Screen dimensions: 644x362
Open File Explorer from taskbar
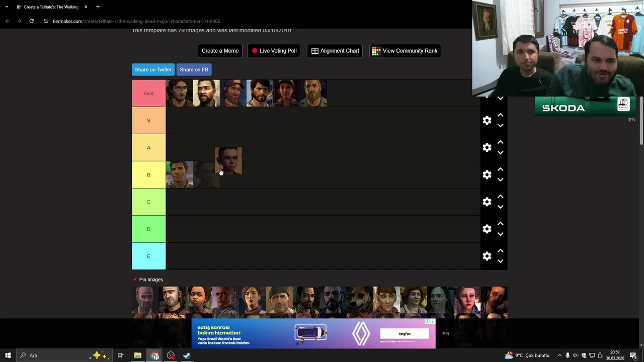137,355
